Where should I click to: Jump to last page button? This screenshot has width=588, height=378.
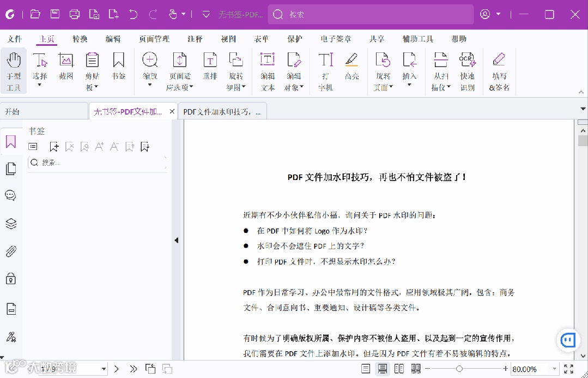pos(133,369)
